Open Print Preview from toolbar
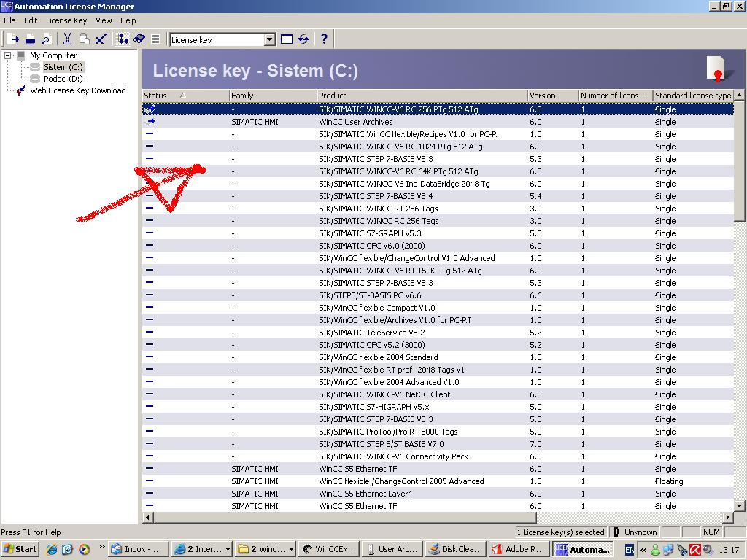The width and height of the screenshot is (747, 560). pos(46,39)
